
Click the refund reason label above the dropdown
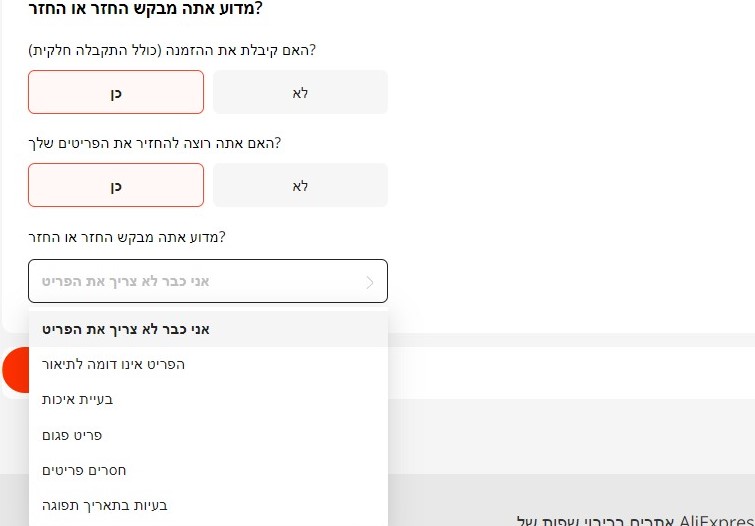[127, 237]
